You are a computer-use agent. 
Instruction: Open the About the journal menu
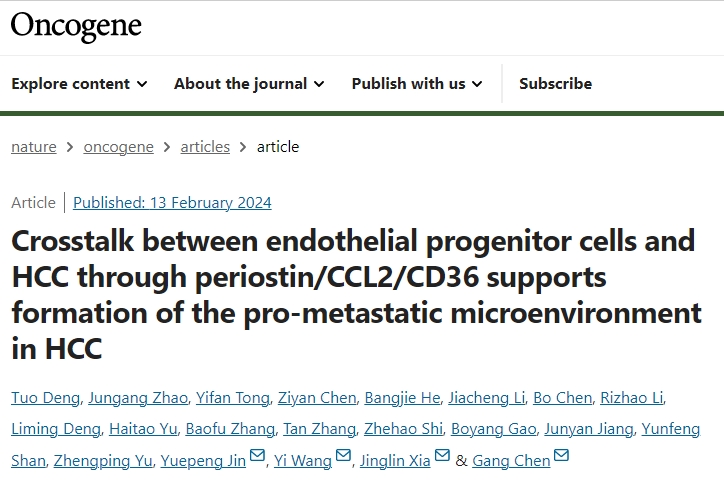tap(249, 84)
